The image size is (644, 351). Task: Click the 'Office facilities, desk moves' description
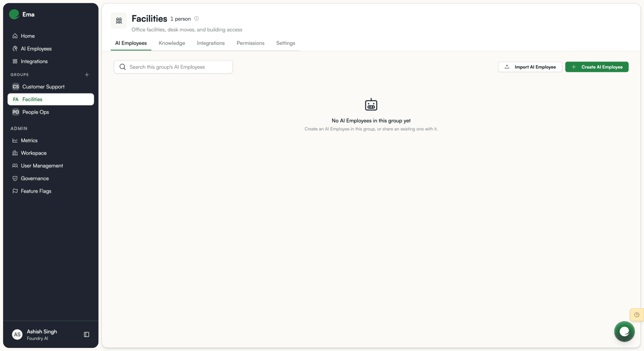click(187, 30)
